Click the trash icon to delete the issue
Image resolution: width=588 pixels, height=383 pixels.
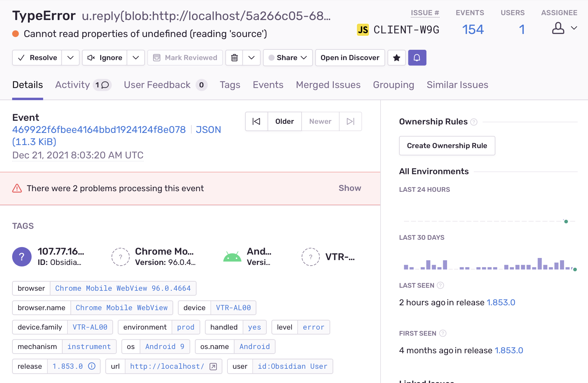point(234,58)
